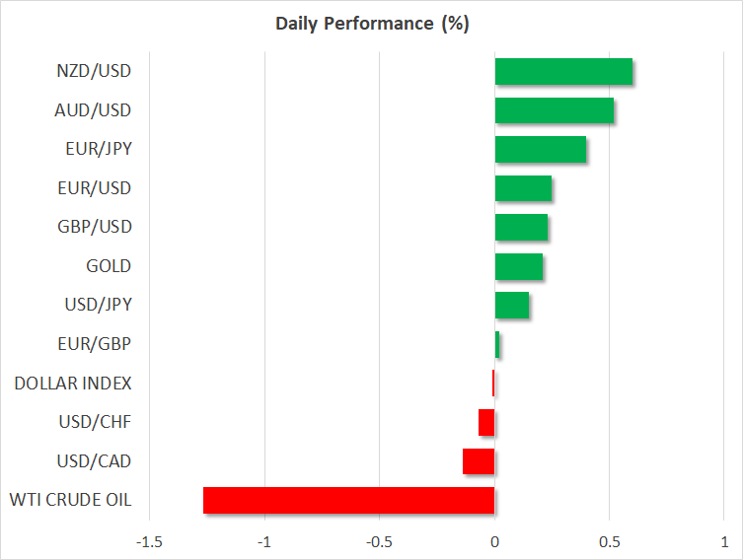Screen dimensions: 743x560
Task: Click the WTI CRUDE OIL axis label
Action: point(70,500)
